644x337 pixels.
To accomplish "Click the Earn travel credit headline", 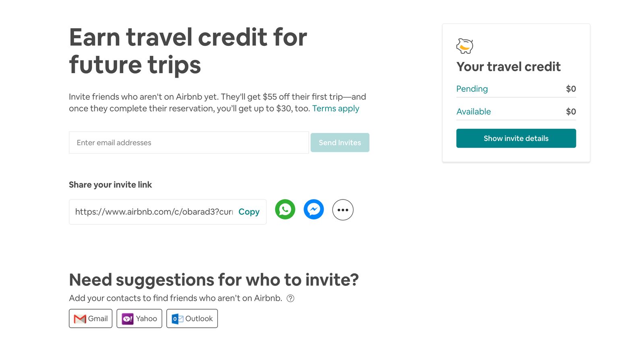I will (188, 51).
